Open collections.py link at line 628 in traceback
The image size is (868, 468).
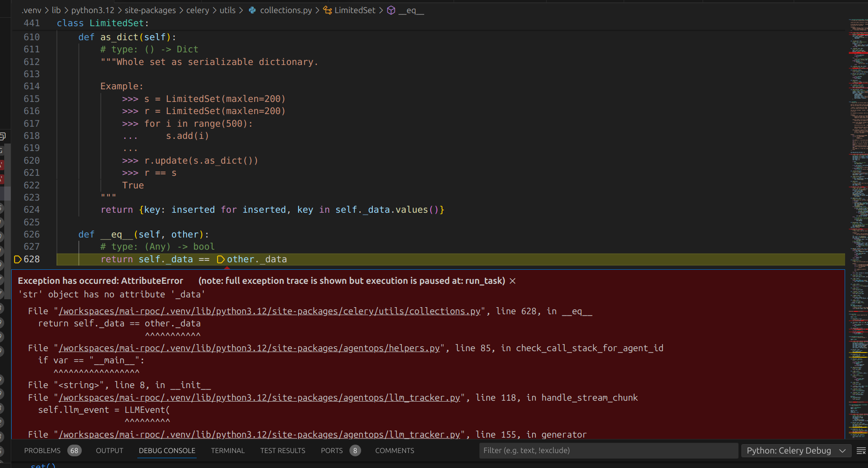tap(270, 311)
